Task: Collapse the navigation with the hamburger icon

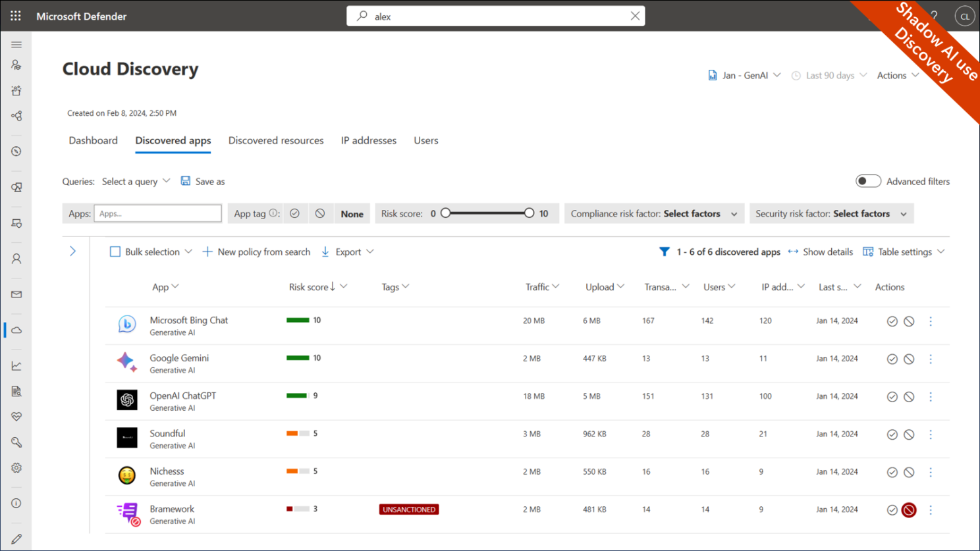Action: 16,44
